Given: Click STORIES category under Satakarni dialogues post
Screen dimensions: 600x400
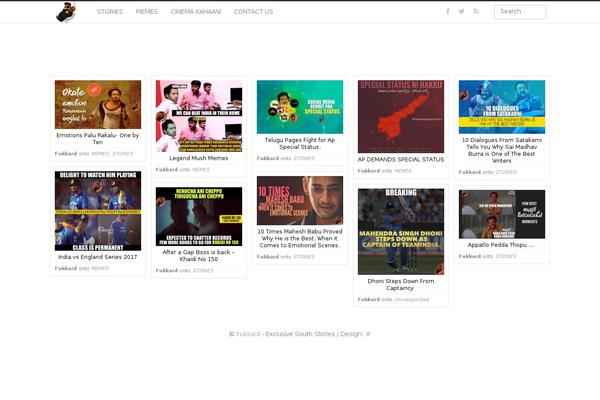Looking at the screenshot, I should point(506,172).
